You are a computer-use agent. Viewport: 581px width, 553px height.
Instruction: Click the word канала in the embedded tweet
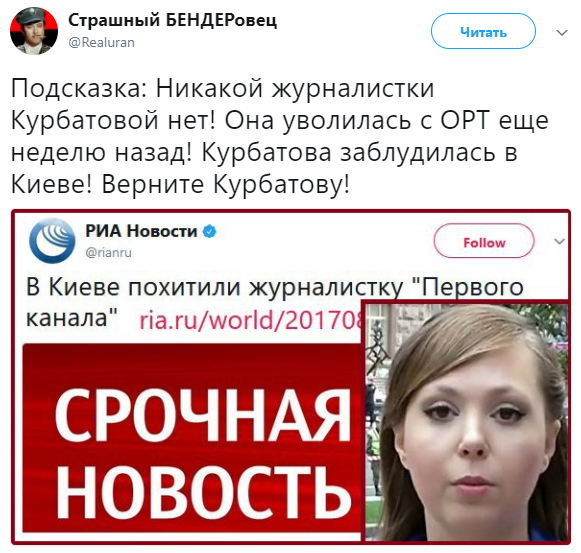coord(72,318)
